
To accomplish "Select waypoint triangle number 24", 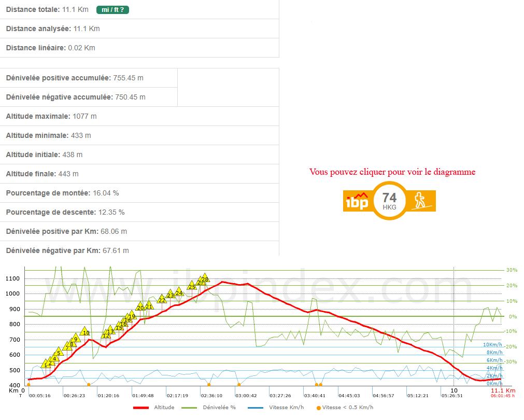I will click(x=179, y=292).
